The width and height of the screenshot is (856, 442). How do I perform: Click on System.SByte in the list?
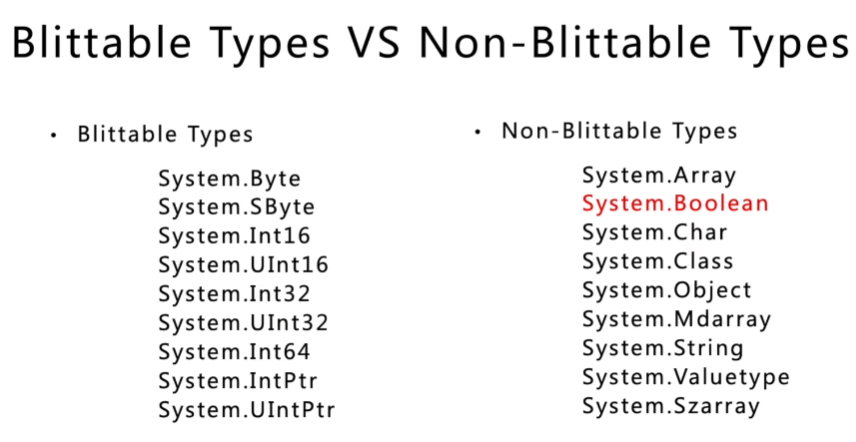[236, 208]
